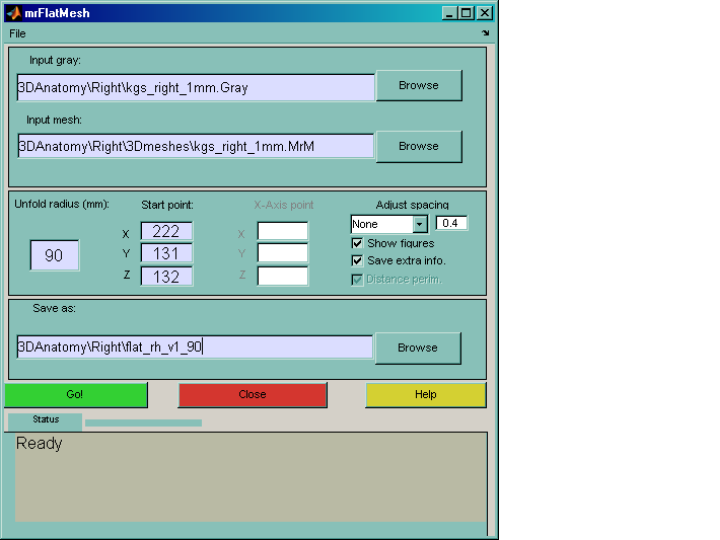Viewport: 720px width, 540px height.
Task: Click the Start point Z field
Action: 166,276
